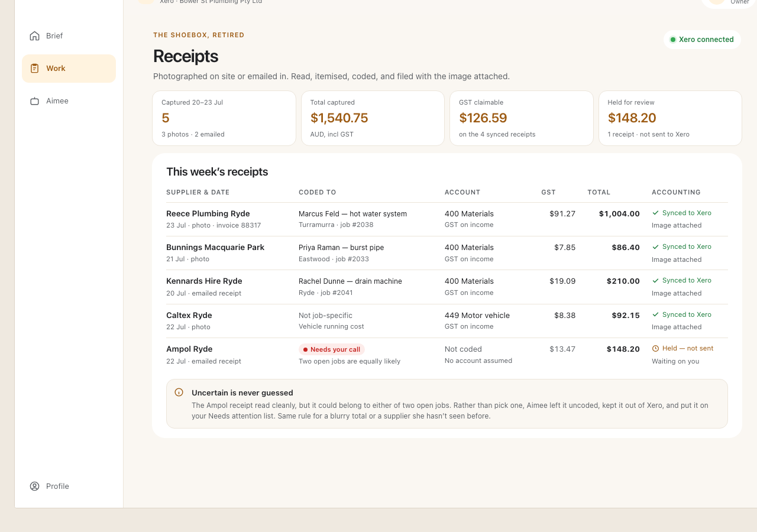
Task: Click Two open jobs are equally likely
Action: (x=350, y=361)
